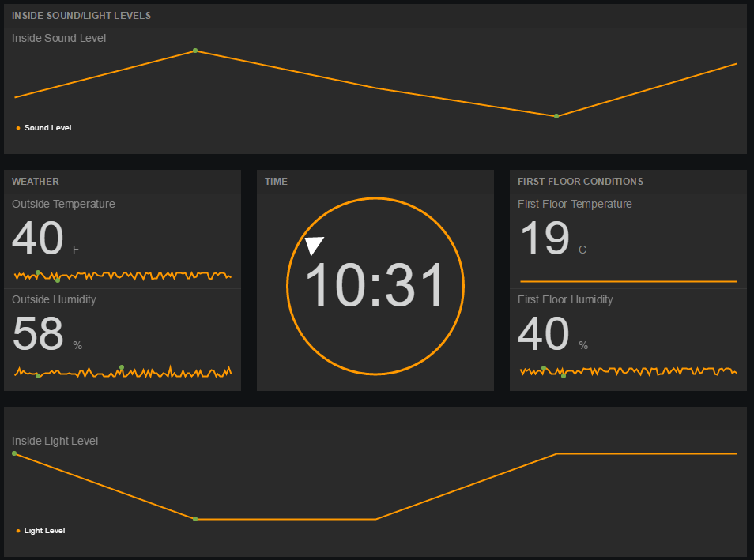Click the Sound Level legend dot
This screenshot has width=754, height=560.
(17, 127)
